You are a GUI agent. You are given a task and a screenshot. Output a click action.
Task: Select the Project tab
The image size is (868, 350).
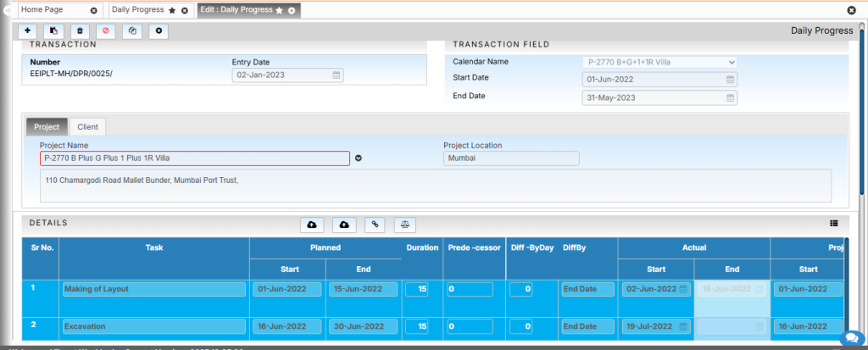pos(47,127)
